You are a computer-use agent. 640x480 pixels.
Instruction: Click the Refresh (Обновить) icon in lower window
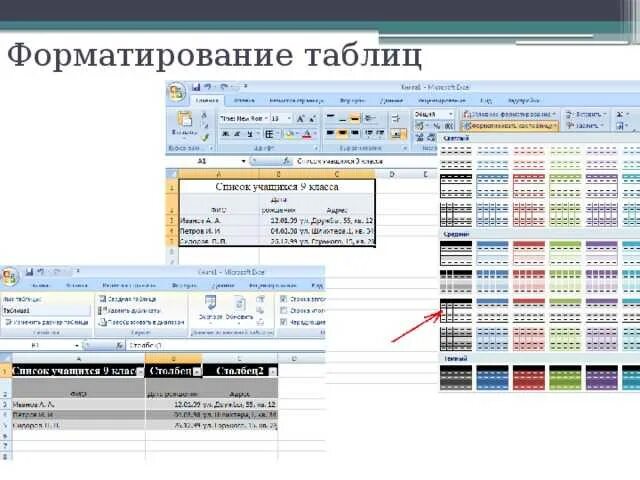[240, 304]
